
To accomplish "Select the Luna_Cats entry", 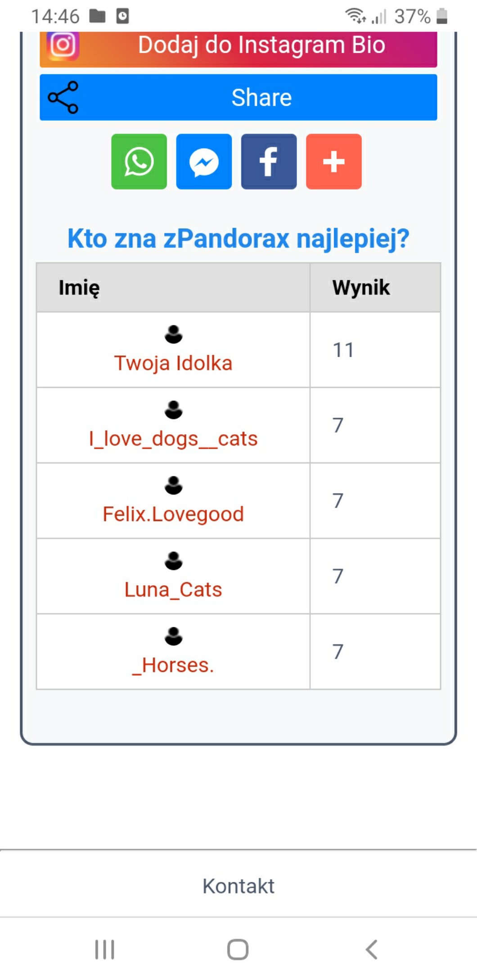I will click(173, 589).
